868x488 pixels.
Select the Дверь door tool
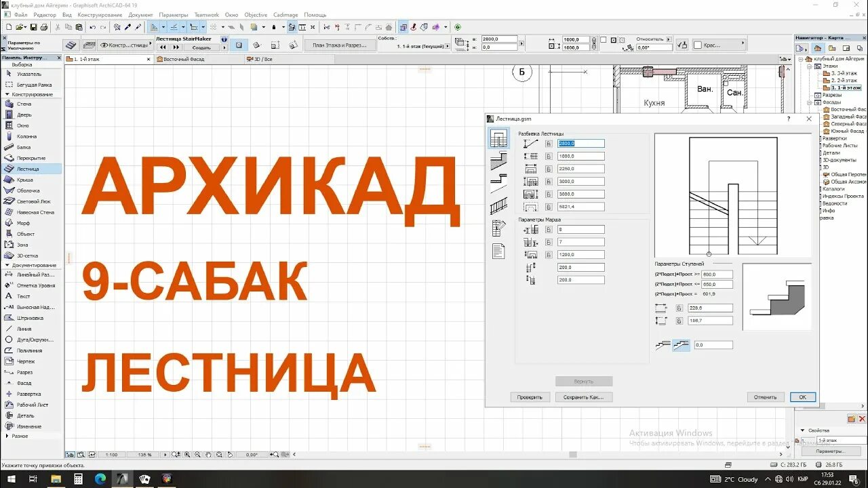[x=31, y=115]
